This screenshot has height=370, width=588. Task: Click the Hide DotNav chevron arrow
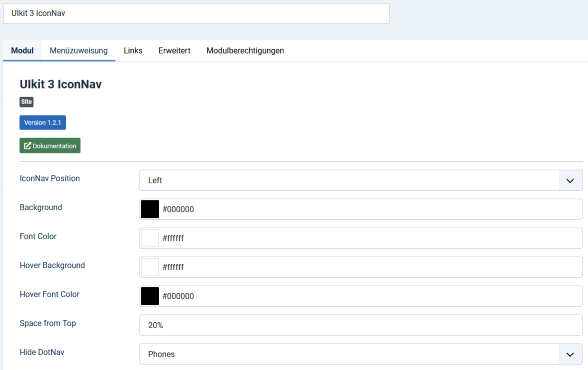pyautogui.click(x=570, y=354)
